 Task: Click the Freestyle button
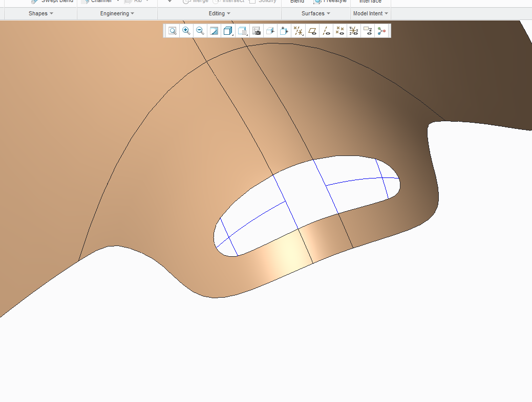330,1
